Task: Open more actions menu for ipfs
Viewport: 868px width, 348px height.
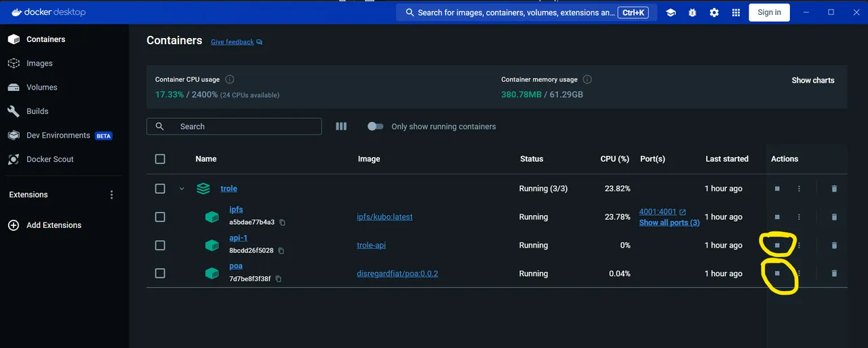Action: 799,217
